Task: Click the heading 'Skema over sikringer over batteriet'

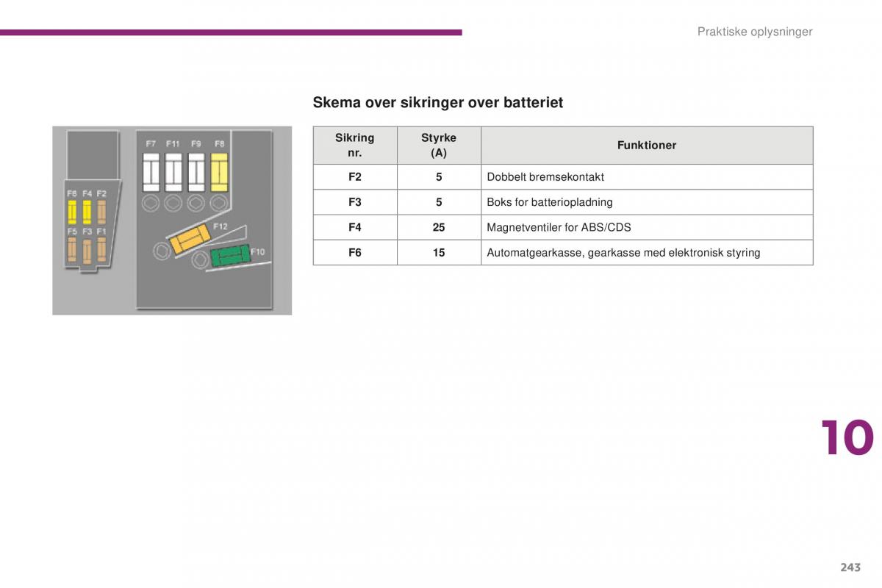Action: [x=437, y=103]
